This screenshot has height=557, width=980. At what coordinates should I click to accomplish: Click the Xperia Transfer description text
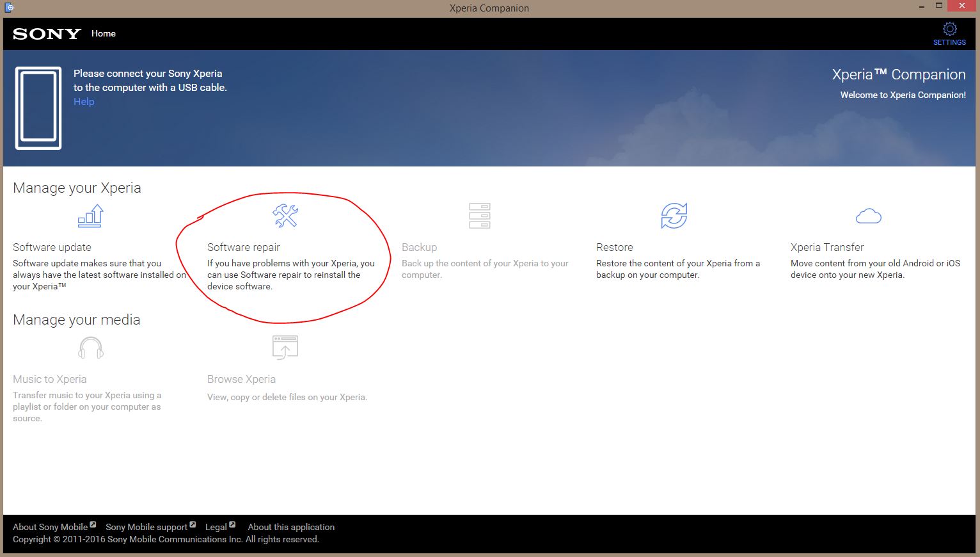pos(875,269)
